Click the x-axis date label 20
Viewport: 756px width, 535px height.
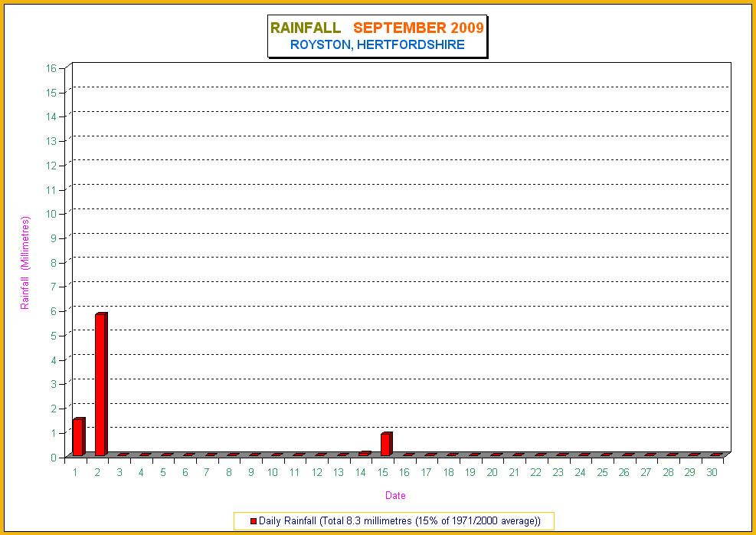(493, 473)
